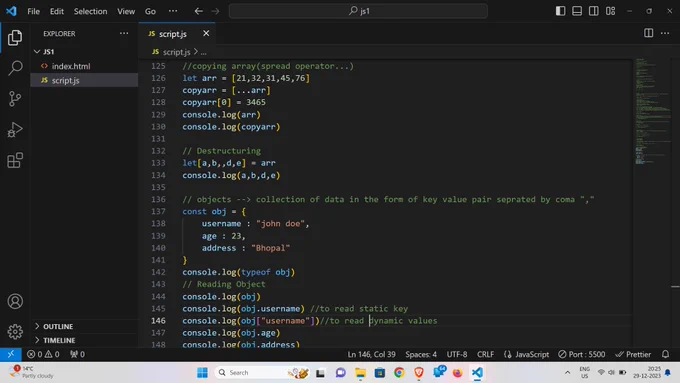Open the Extensions view
Viewport: 680px width, 383px height.
pyautogui.click(x=15, y=160)
